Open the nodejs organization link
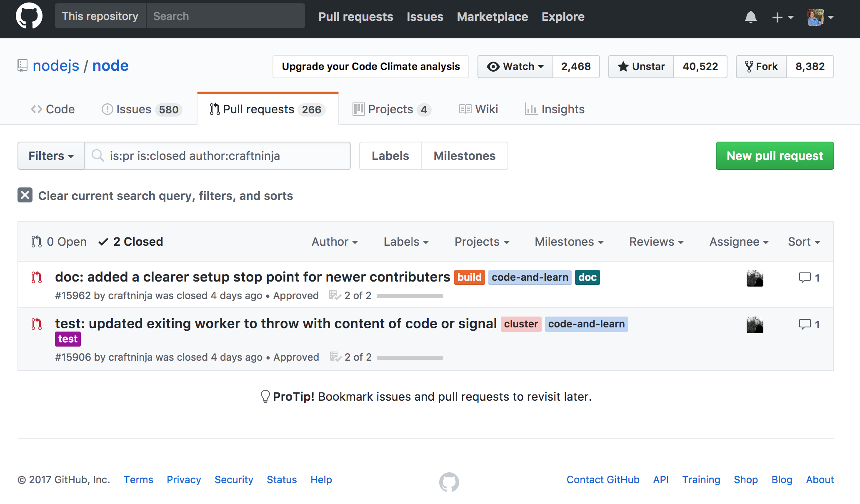 point(56,66)
